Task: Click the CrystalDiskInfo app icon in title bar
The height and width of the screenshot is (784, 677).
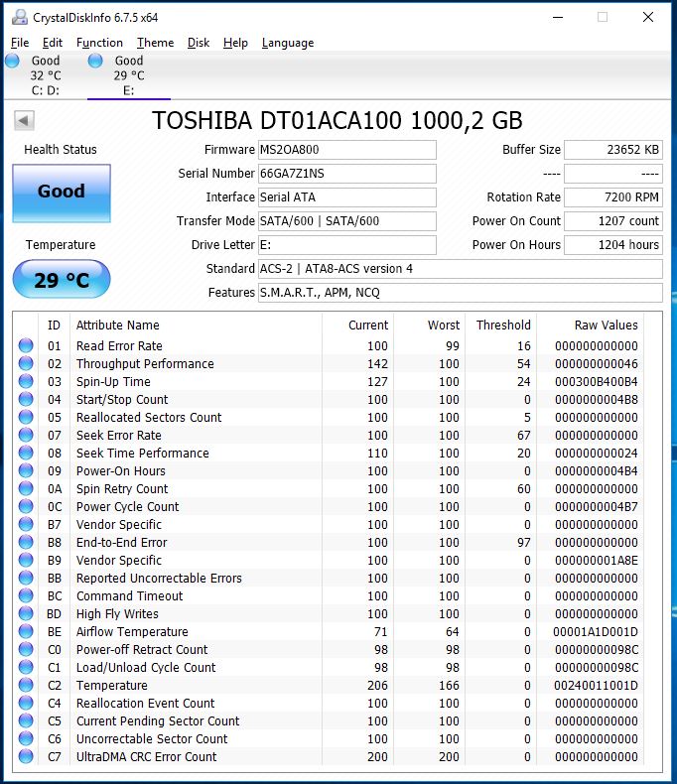Action: pyautogui.click(x=20, y=17)
